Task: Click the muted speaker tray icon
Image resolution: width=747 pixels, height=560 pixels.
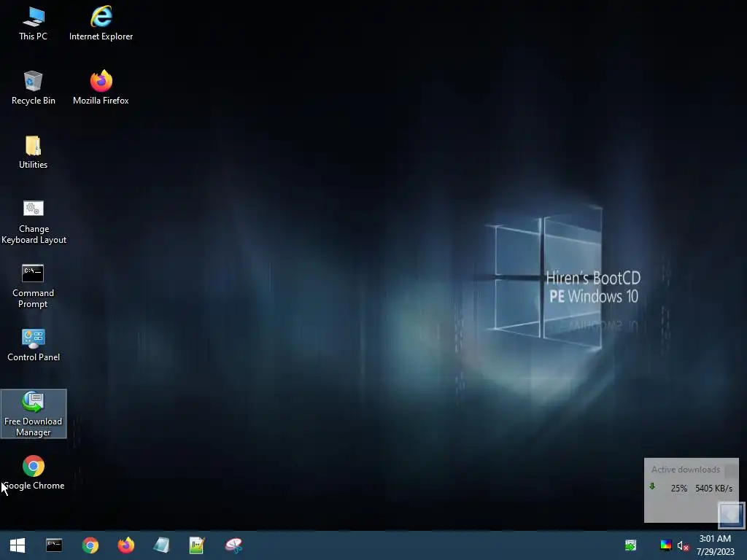Action: point(683,545)
